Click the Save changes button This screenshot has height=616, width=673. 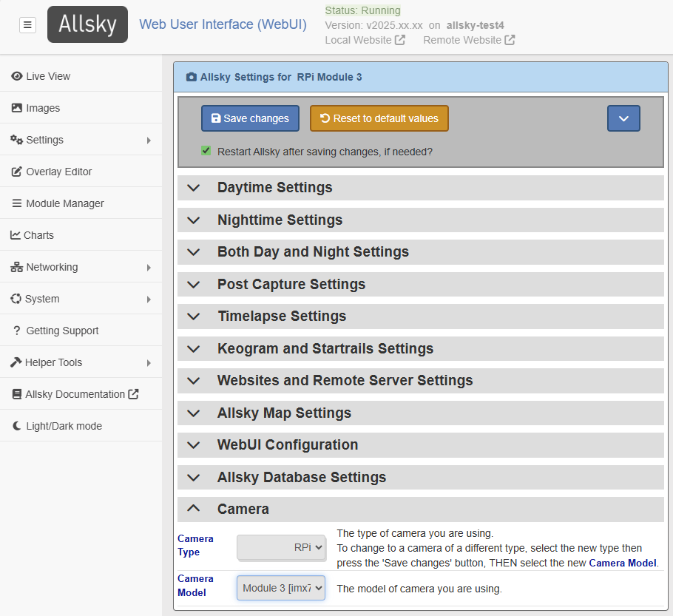pyautogui.click(x=250, y=118)
